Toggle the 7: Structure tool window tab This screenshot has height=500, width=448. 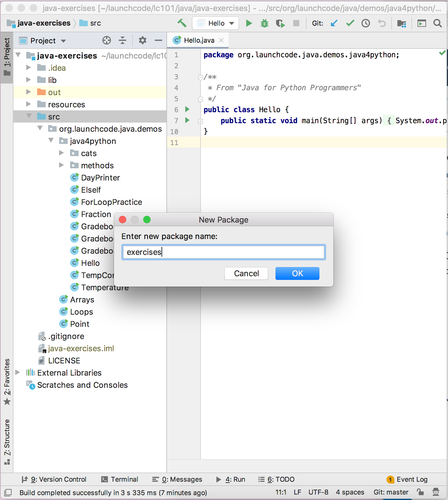pos(7,442)
